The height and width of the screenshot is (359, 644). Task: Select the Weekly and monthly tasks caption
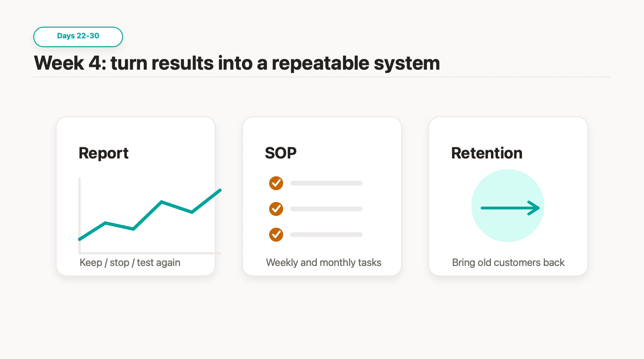point(324,263)
